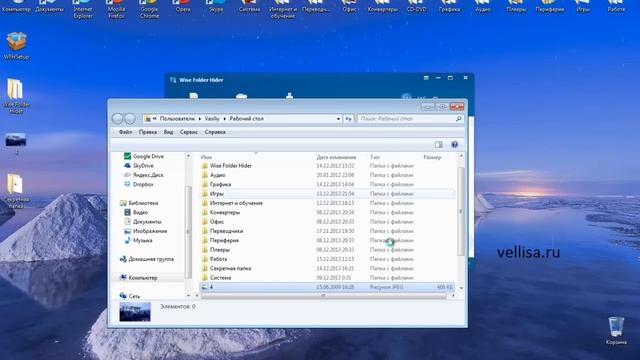The height and width of the screenshot is (360, 640).
Task: Select Интернет и обучение row in Explorer list
Action: 327,203
